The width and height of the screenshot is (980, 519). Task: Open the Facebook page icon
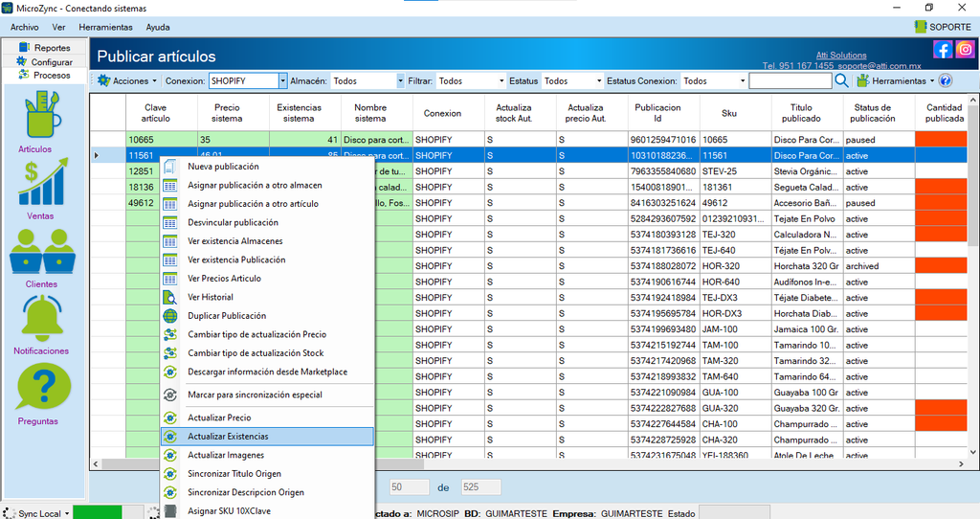point(943,50)
